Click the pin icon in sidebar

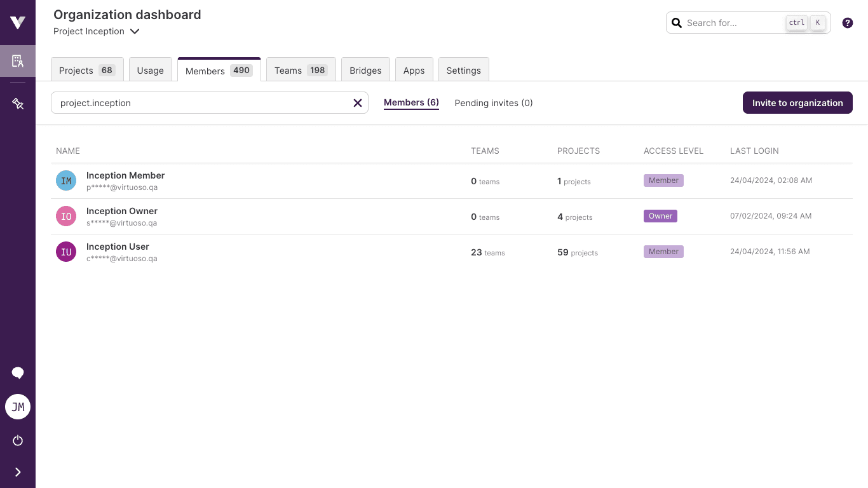pyautogui.click(x=18, y=104)
